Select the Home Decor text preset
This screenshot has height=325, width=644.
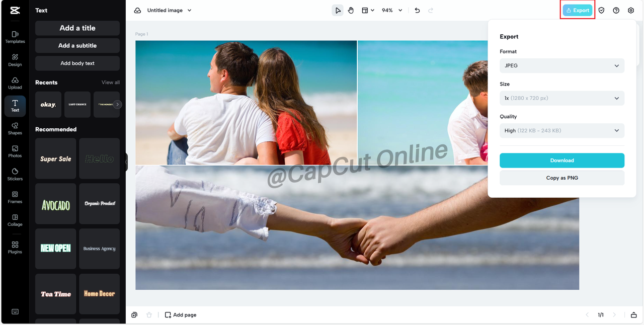[x=100, y=294]
